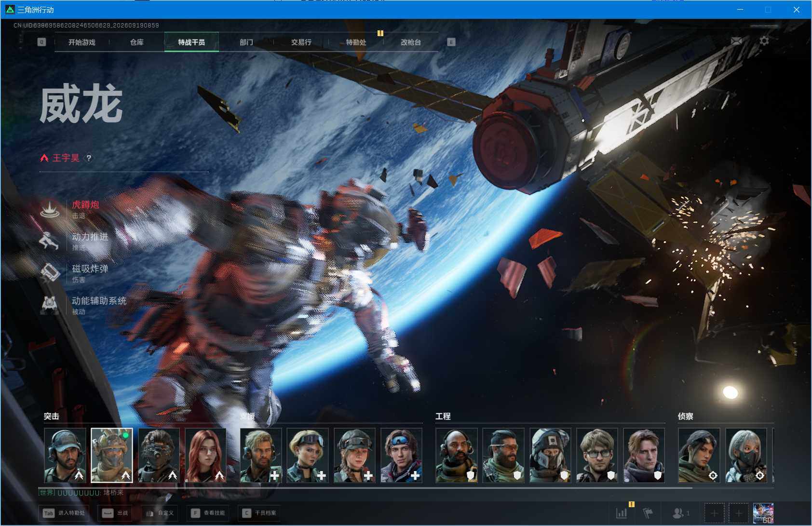Image resolution: width=812 pixels, height=526 pixels.
Task: Click the flag icon in bottom bar
Action: tap(648, 513)
